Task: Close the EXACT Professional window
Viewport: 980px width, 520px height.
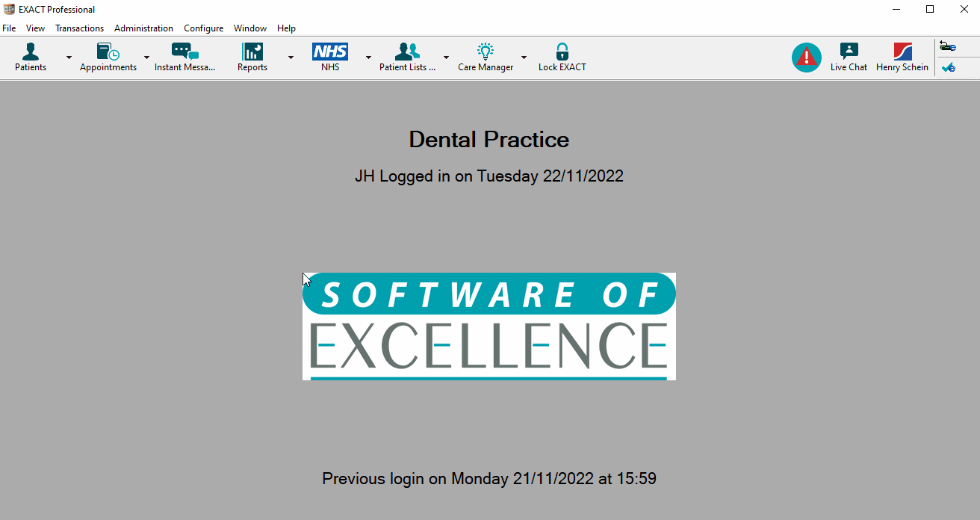Action: (964, 10)
